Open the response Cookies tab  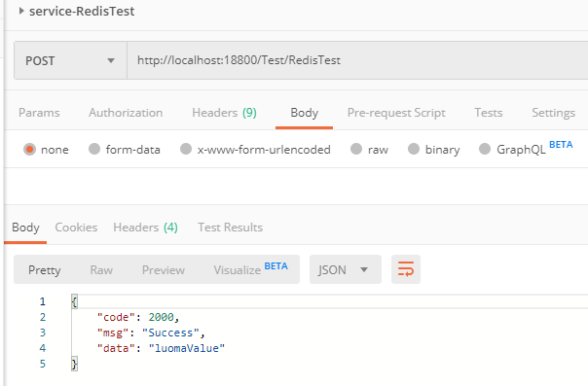[x=76, y=228]
